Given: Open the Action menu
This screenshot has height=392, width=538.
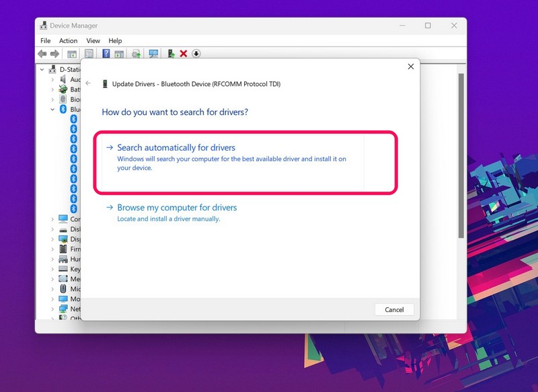Looking at the screenshot, I should pos(68,41).
